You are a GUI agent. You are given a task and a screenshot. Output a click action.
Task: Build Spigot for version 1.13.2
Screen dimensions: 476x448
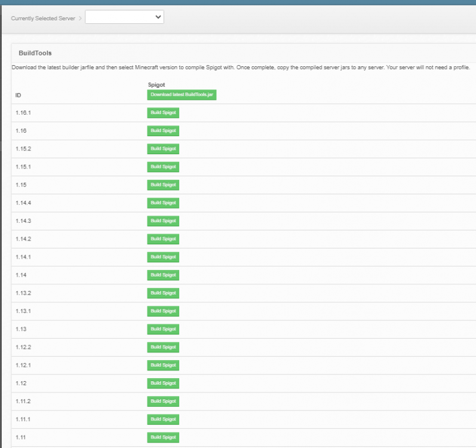163,293
